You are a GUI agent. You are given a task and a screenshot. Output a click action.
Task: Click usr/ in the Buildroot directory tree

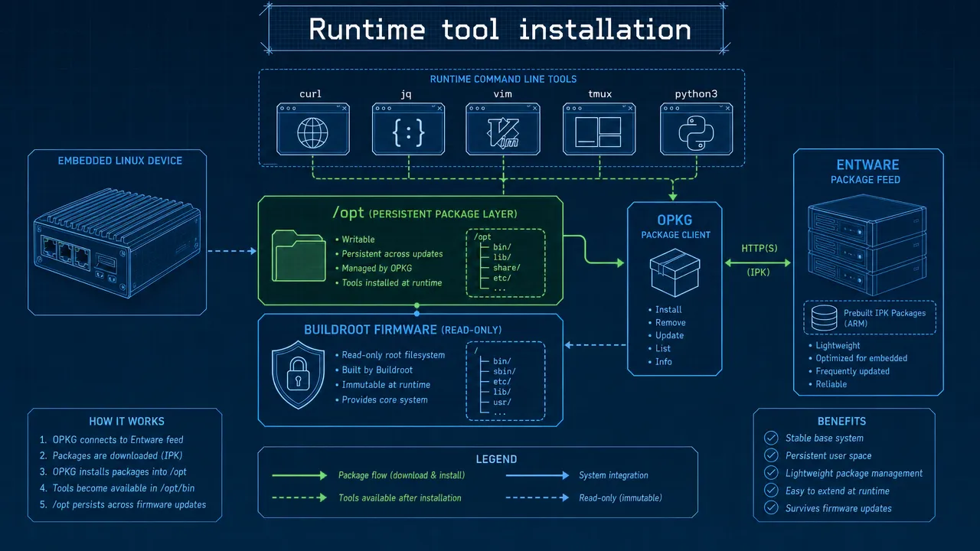click(502, 402)
